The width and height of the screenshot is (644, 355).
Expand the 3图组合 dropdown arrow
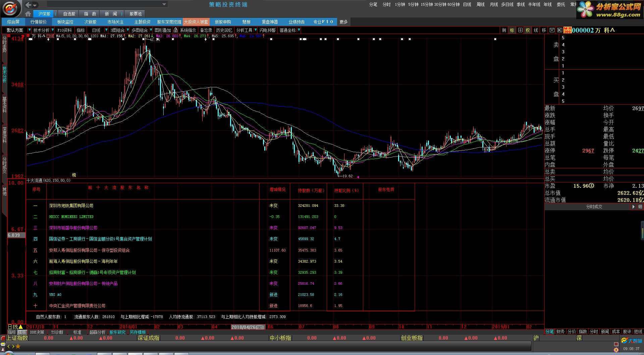point(128,30)
